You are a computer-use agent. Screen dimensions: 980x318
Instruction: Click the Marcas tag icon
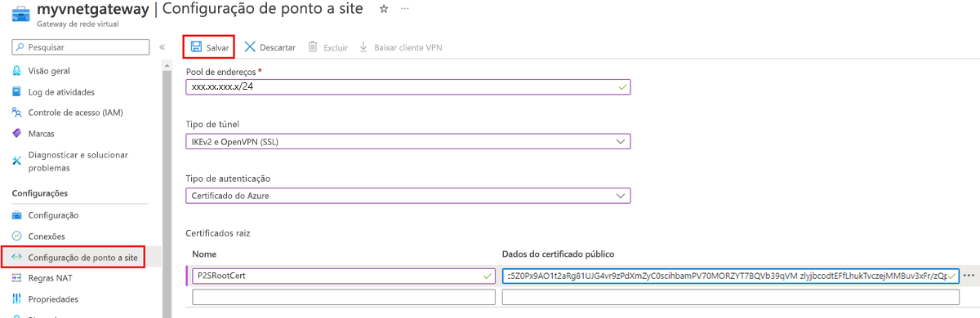click(x=17, y=133)
